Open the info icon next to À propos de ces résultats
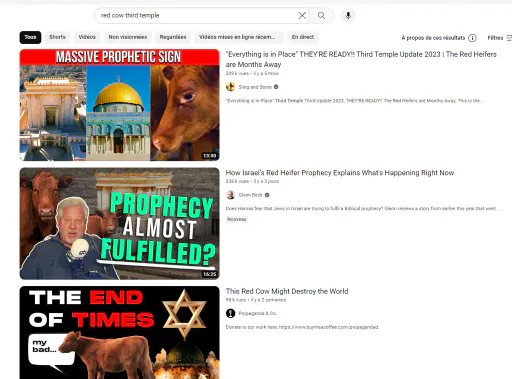 coord(472,38)
